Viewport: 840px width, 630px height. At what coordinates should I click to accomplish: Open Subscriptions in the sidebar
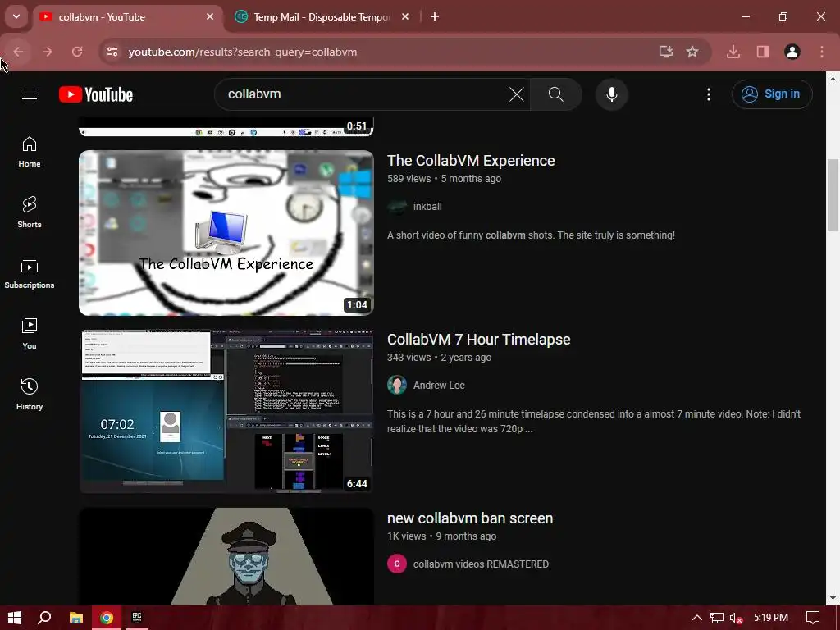click(30, 273)
